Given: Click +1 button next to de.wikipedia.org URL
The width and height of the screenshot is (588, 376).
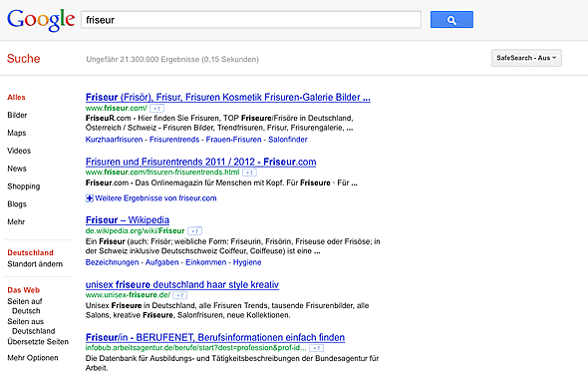Looking at the screenshot, I should click(x=194, y=231).
